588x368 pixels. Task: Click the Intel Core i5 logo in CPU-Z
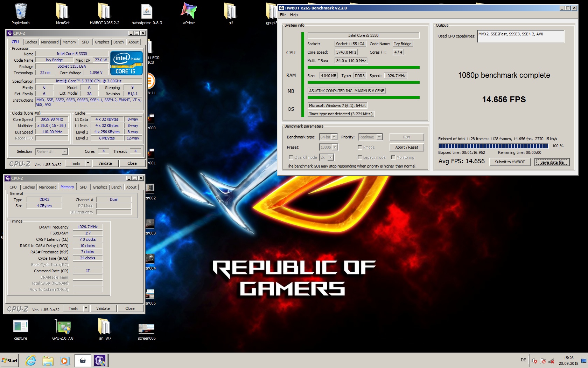pyautogui.click(x=126, y=63)
